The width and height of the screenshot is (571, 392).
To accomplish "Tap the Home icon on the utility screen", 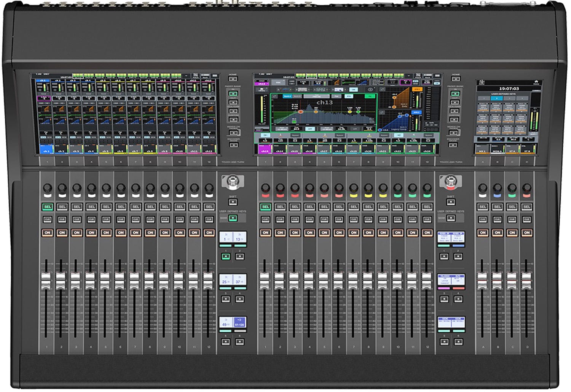I will pos(536,82).
